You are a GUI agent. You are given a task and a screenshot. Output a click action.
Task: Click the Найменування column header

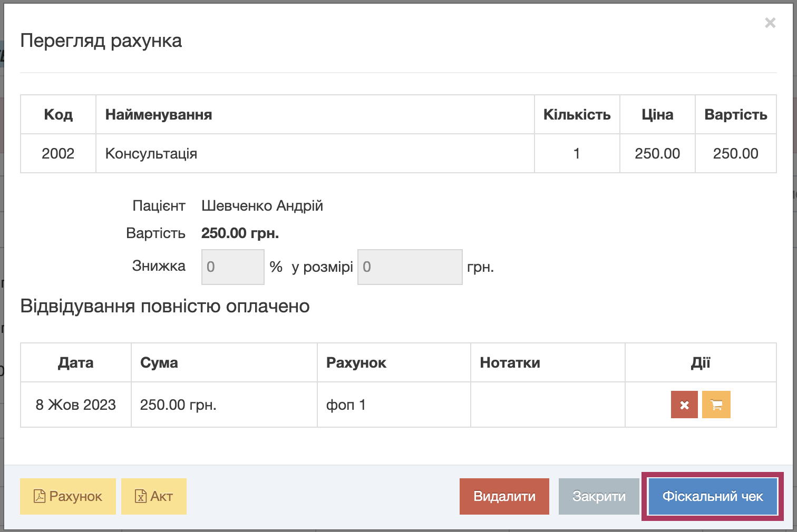159,115
